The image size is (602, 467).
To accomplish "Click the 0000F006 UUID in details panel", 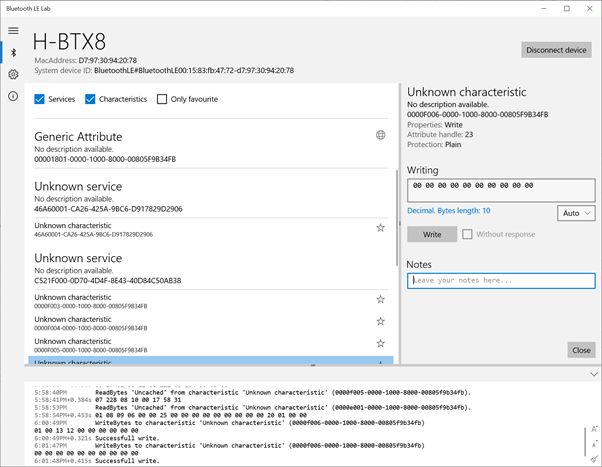I will point(478,114).
